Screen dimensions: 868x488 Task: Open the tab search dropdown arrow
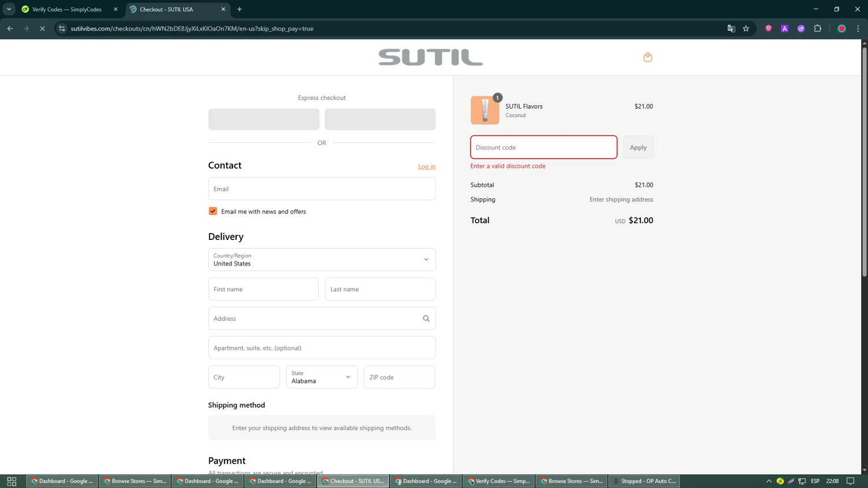9,9
